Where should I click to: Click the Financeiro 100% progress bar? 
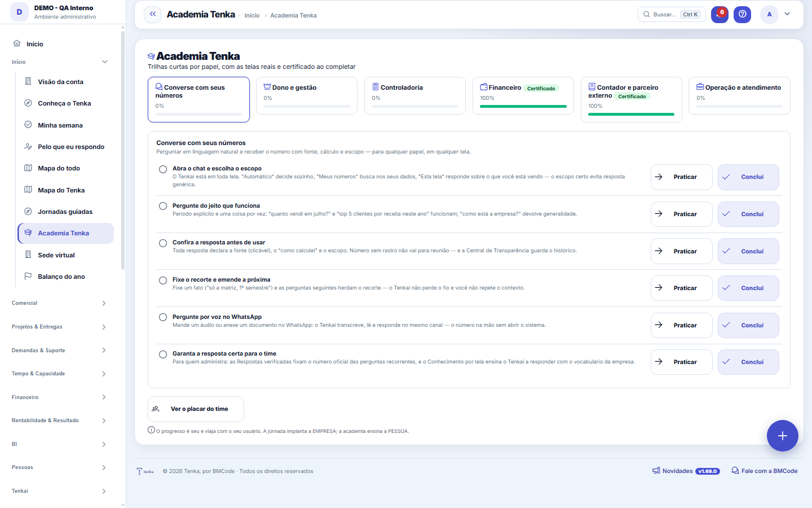pos(523,106)
